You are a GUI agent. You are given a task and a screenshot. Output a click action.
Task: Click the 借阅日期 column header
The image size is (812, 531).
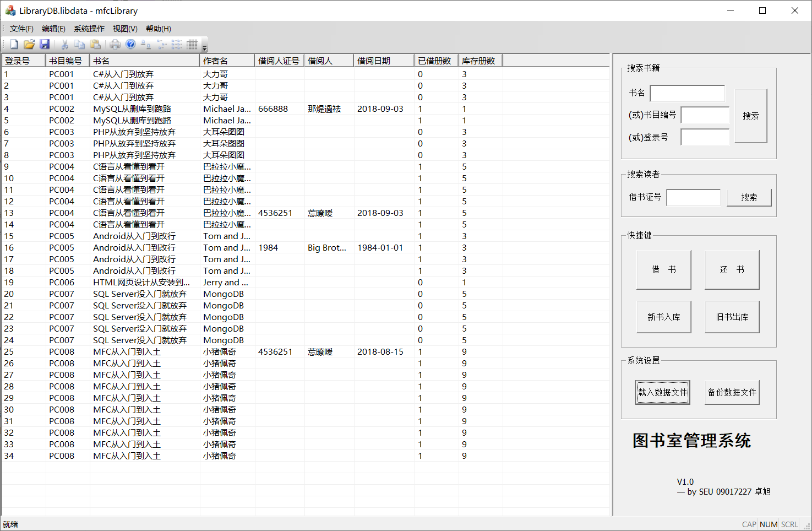tap(384, 61)
